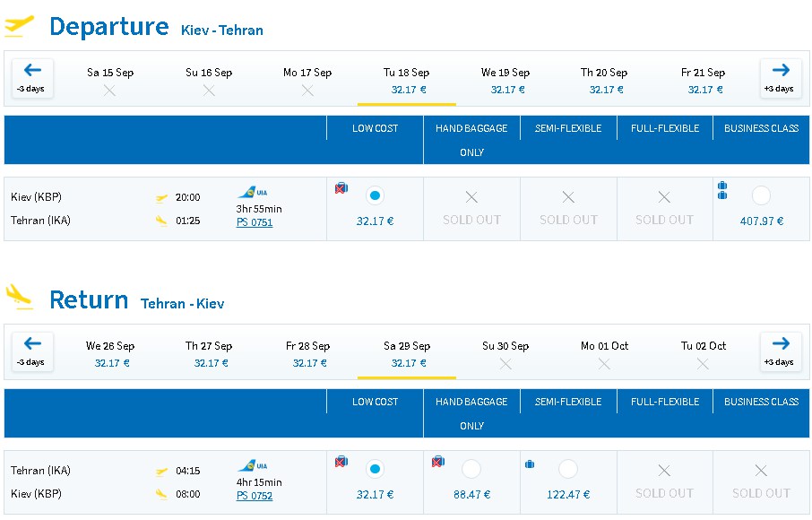Click 122.47 € semi-flexible price
The image size is (812, 520).
pos(568,495)
